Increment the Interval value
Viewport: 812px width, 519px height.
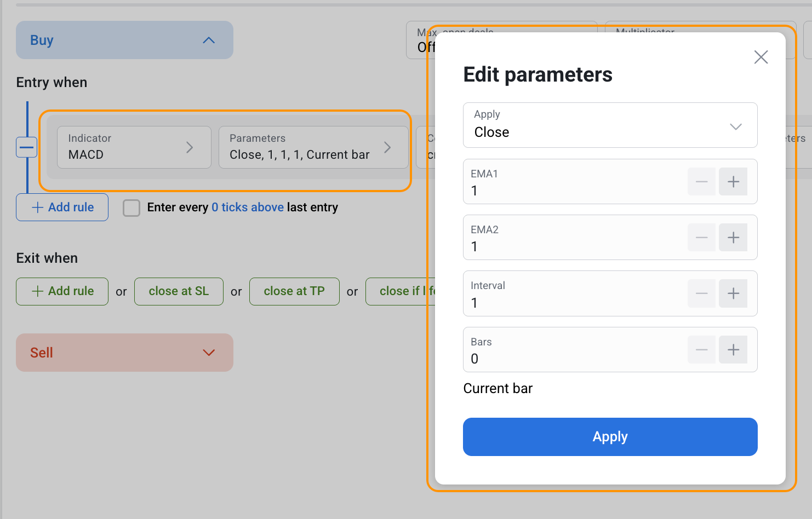tap(733, 293)
